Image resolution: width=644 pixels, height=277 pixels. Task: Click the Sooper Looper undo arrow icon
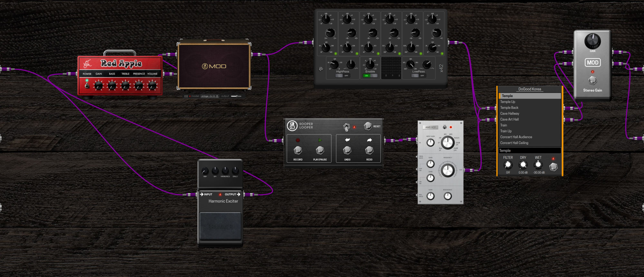coord(347,140)
